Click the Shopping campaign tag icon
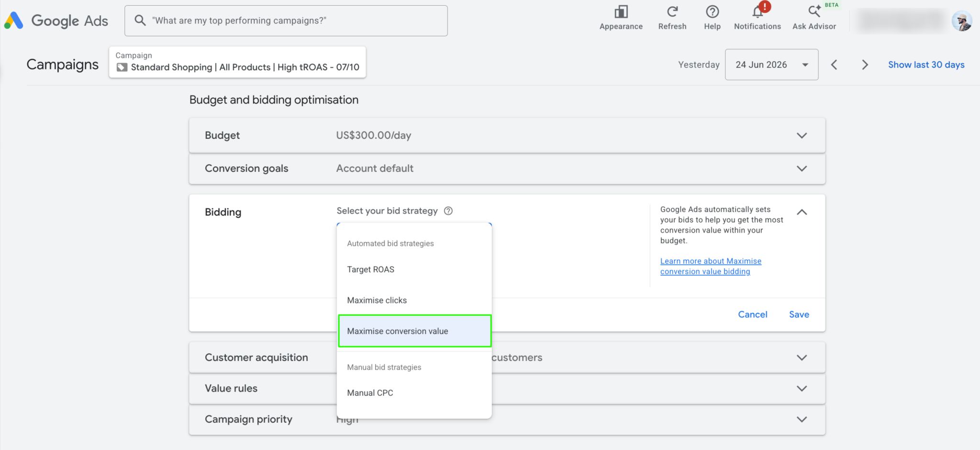 click(122, 67)
